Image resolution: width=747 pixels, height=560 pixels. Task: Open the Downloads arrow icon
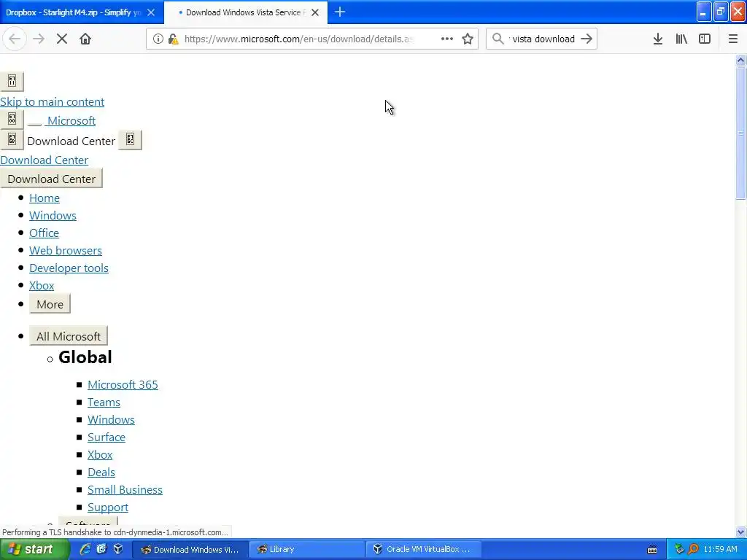658,39
